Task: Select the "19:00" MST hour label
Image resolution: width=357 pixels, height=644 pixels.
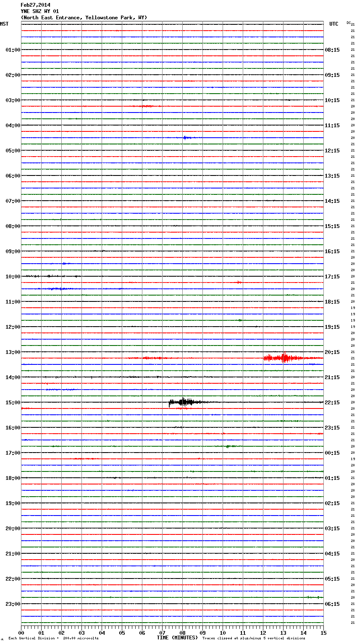Action: coord(13,503)
